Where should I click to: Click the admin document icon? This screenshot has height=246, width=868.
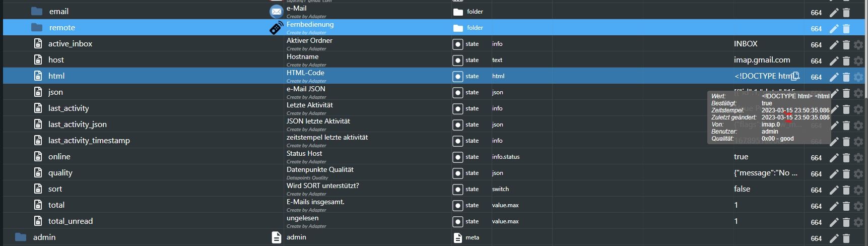(276, 237)
